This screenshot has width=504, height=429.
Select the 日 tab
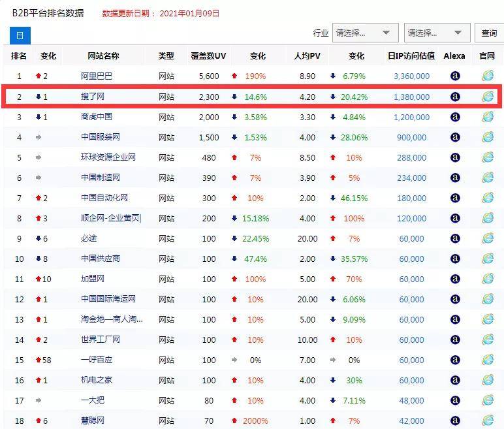[20, 35]
